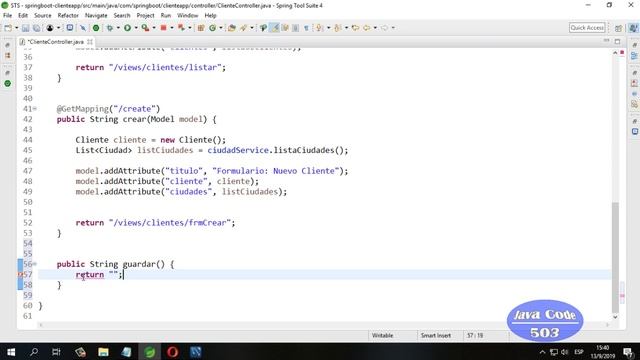The image size is (640, 360).
Task: Click the Smart Insert status entry
Action: coord(436,336)
